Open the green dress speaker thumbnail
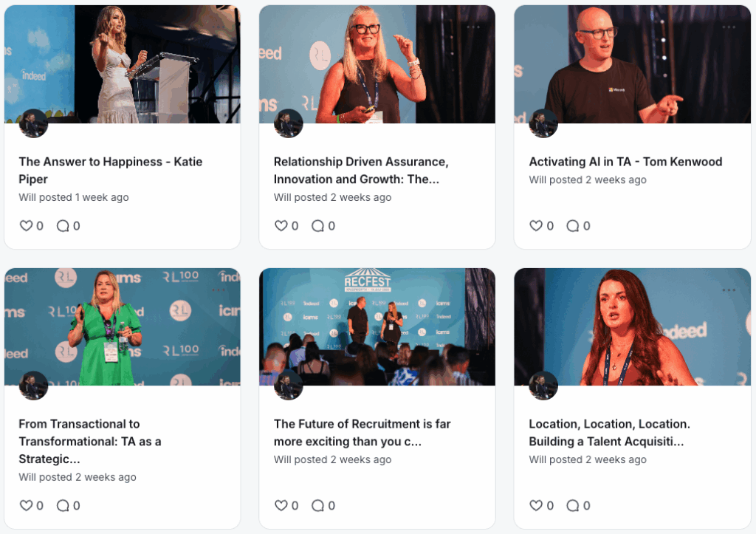The image size is (756, 534). (123, 326)
